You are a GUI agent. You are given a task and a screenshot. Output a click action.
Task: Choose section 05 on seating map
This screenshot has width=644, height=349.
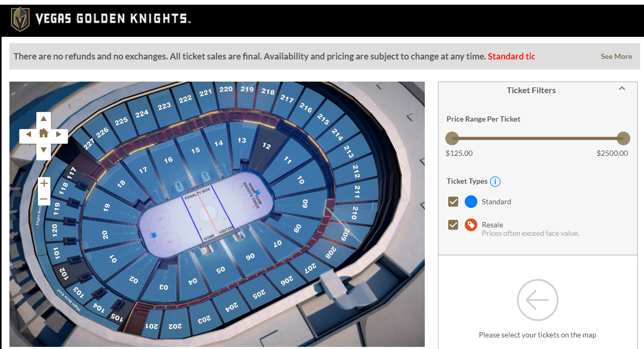(x=221, y=268)
